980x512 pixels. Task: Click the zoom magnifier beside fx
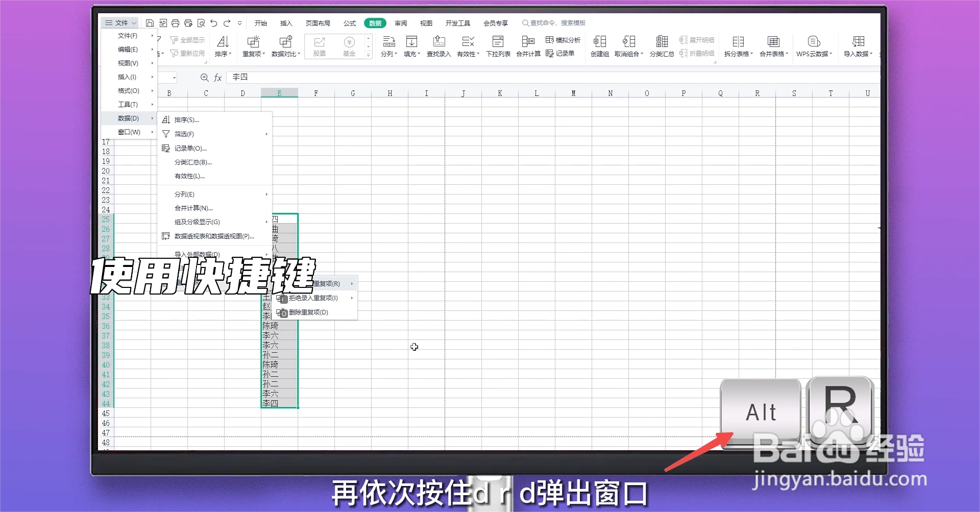[x=204, y=77]
